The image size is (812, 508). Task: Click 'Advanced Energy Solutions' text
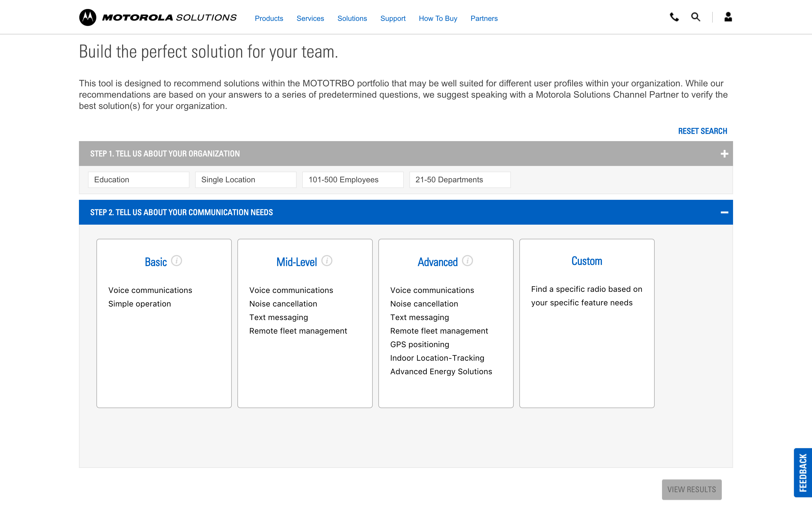pos(441,371)
